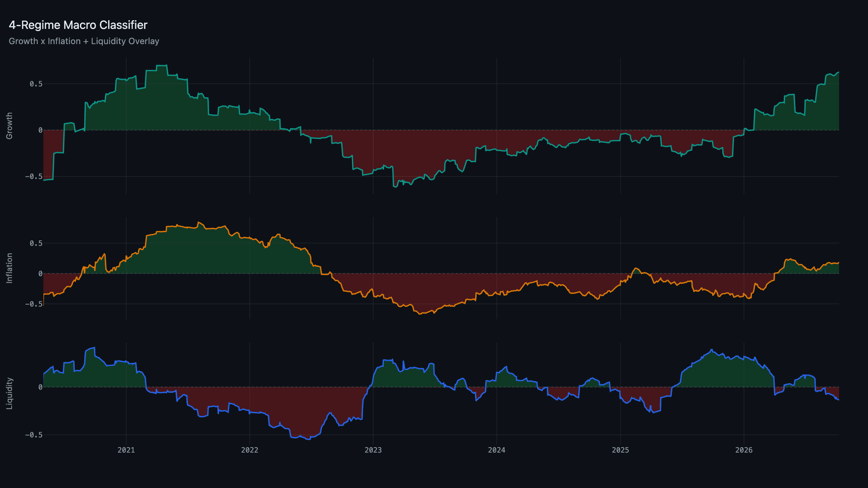Click the -0.5 tick on the Liquidity axis
Viewport: 868px width, 488px height.
pyautogui.click(x=34, y=435)
